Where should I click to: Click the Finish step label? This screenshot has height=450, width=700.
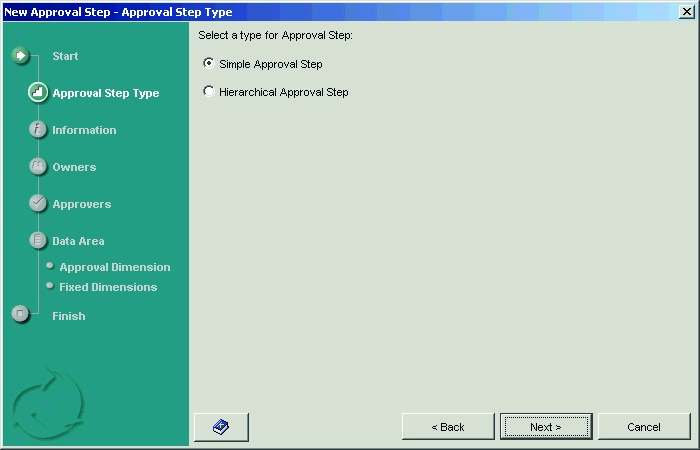(x=69, y=316)
